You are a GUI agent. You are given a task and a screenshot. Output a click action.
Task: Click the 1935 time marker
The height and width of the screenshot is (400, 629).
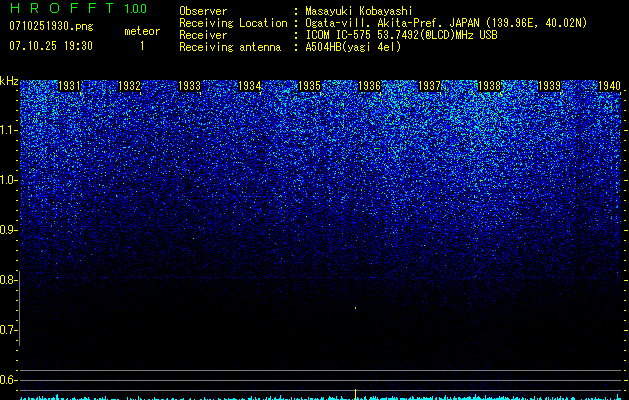pyautogui.click(x=309, y=86)
